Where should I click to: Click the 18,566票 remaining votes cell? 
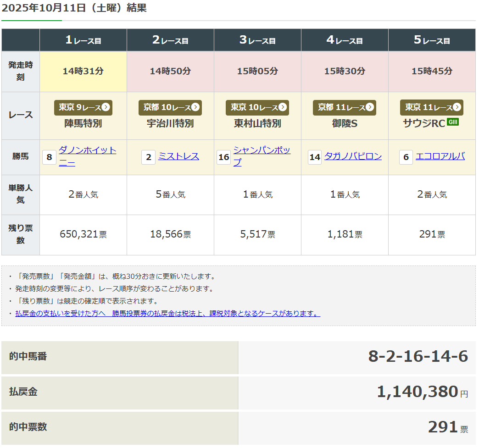(171, 235)
